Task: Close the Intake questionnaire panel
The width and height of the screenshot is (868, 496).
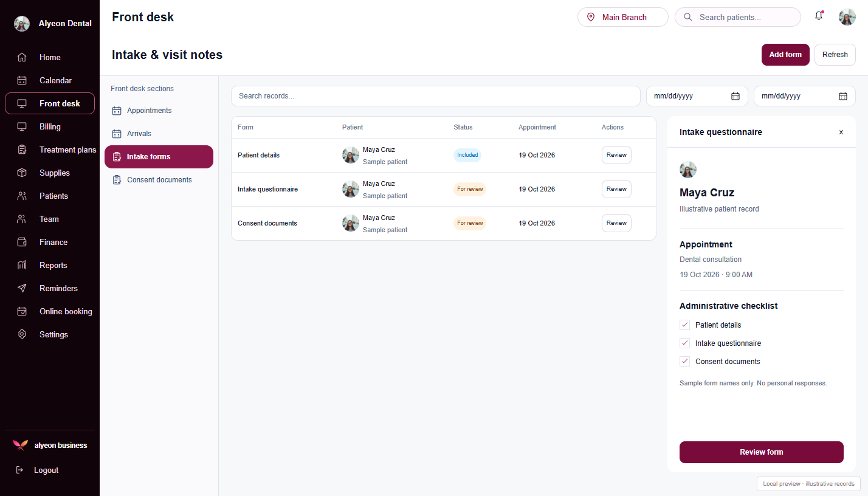Action: click(x=841, y=132)
